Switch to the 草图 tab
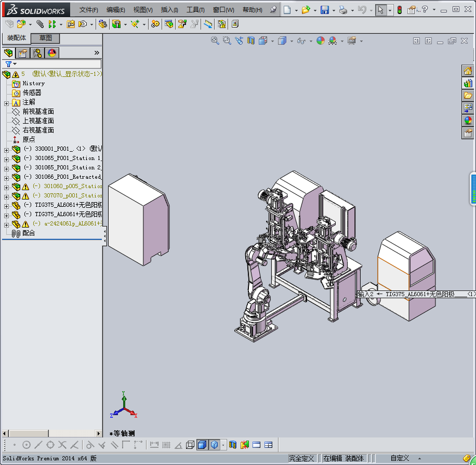 (x=46, y=38)
